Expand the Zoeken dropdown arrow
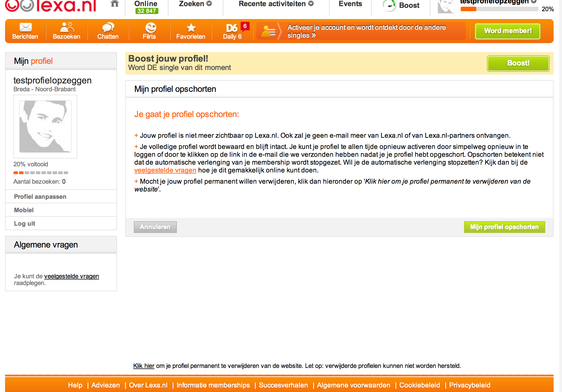 [209, 4]
